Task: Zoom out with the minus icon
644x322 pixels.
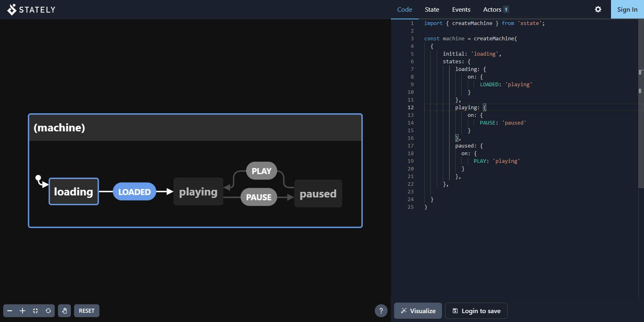Action: point(10,311)
